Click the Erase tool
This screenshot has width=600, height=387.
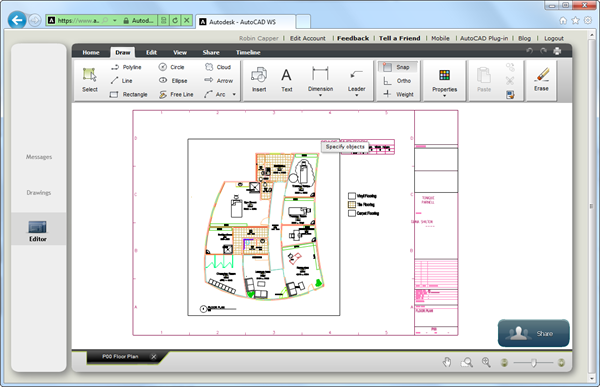[541, 80]
